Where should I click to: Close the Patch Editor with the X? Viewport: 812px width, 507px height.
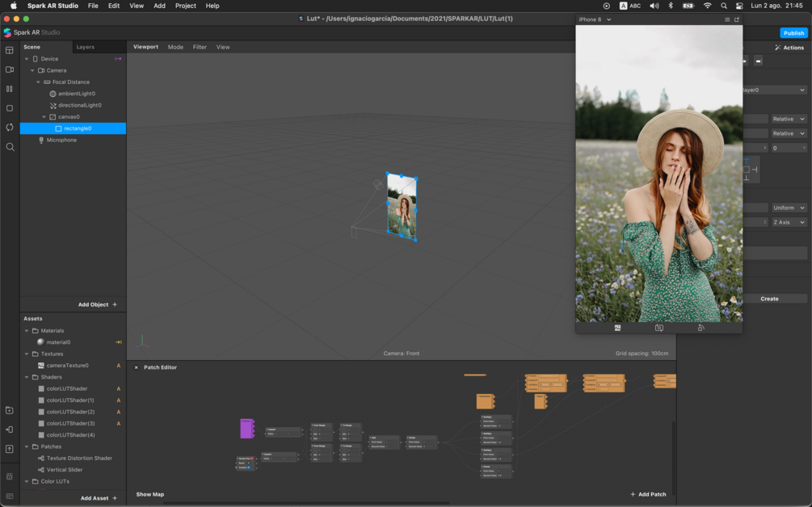(x=137, y=367)
